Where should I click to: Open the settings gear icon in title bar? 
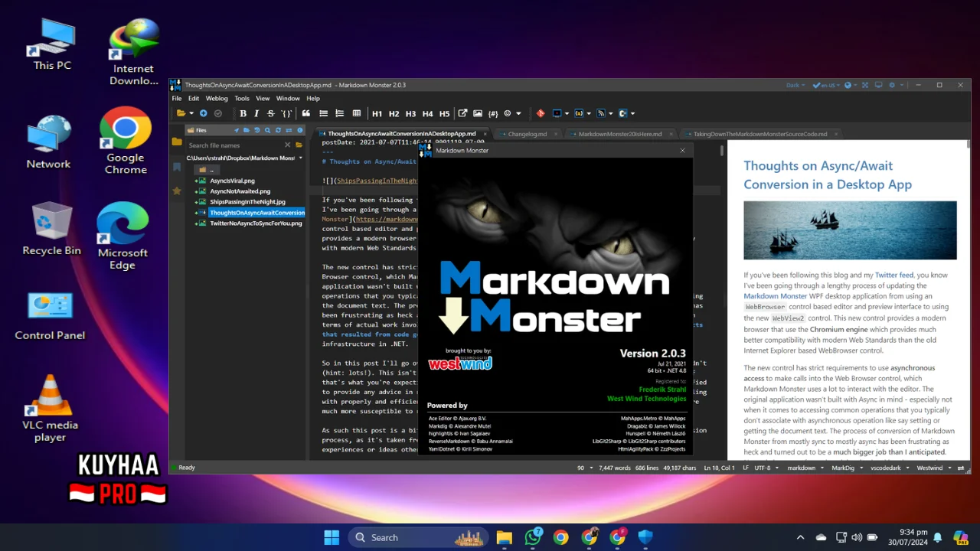click(x=892, y=85)
